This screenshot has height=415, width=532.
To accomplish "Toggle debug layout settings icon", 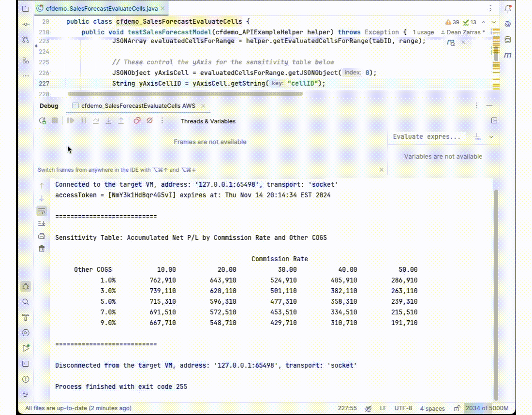I will click(494, 120).
